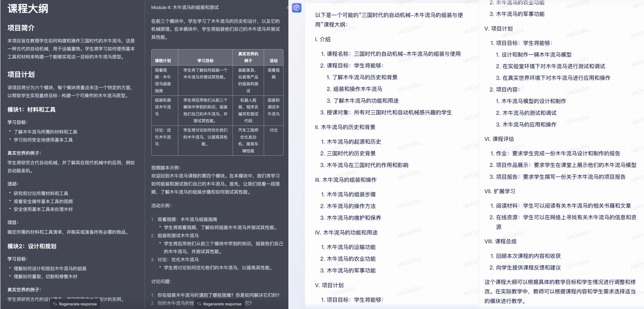Select the 项目简介 heading
Viewport: 644px width, 309px height.
pos(21,28)
